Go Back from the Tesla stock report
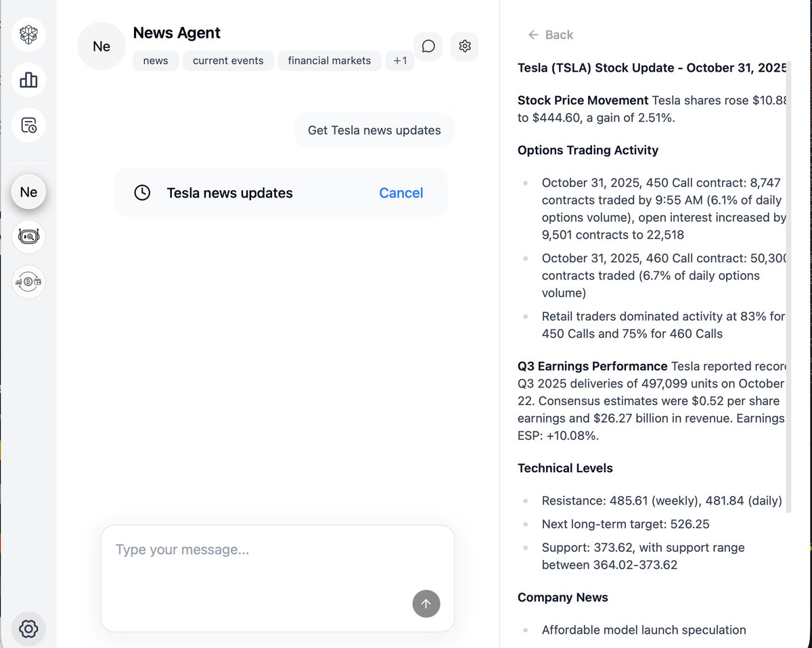812x648 pixels. pyautogui.click(x=549, y=34)
